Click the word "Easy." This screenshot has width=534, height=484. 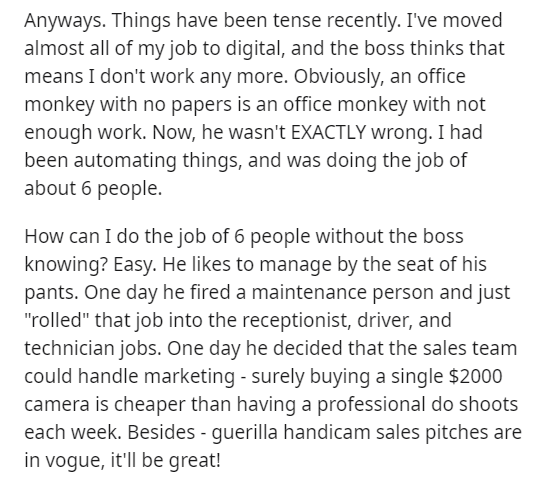[x=135, y=265]
